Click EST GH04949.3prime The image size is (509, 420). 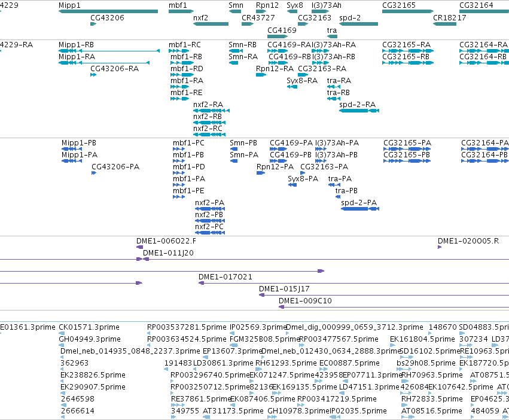90,339
